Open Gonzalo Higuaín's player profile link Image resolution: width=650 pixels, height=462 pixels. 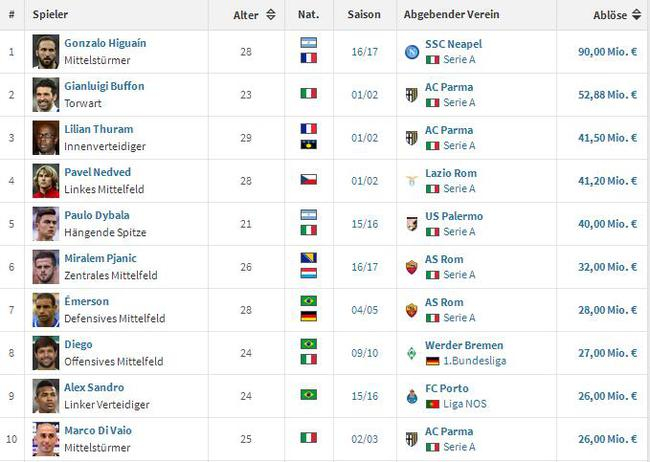click(x=106, y=43)
